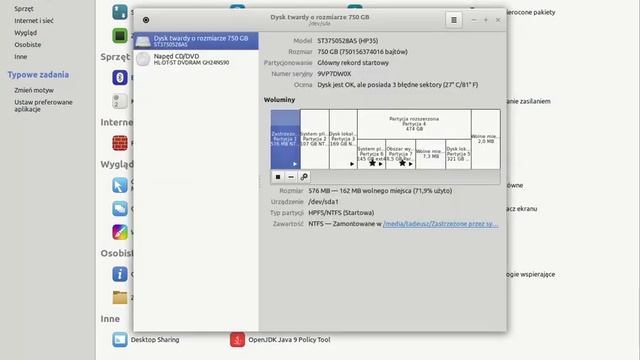Image resolution: width=640 pixels, height=360 pixels.
Task: Minimize the Disks window
Action: (473, 20)
